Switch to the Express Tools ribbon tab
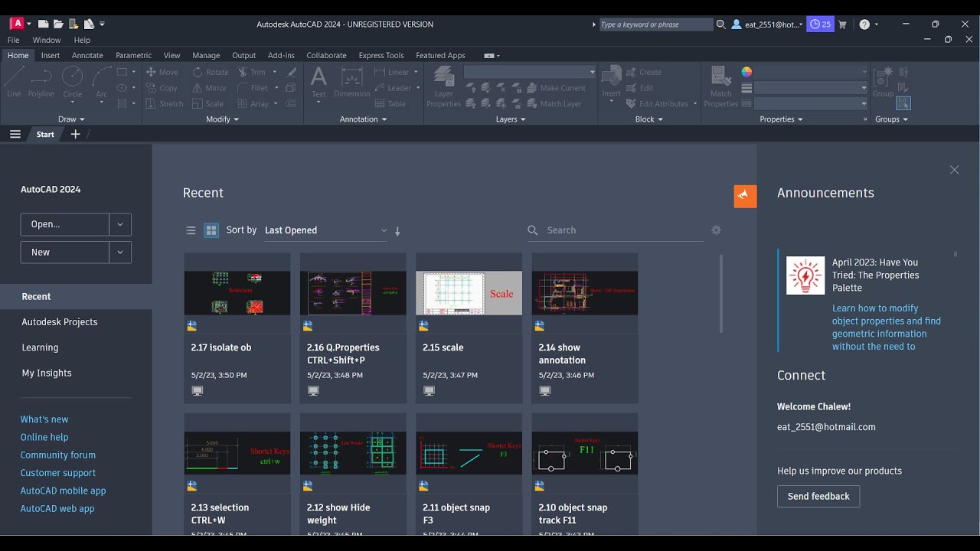 coord(381,55)
